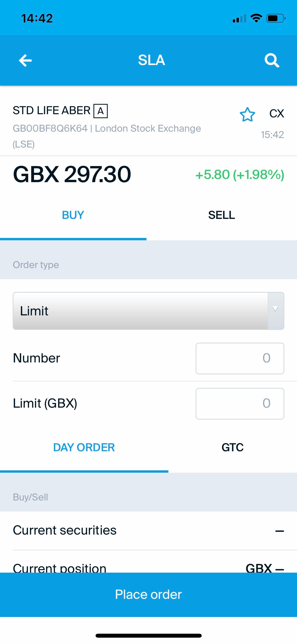Open search with magnifier icon
This screenshot has width=297, height=644.
click(272, 60)
